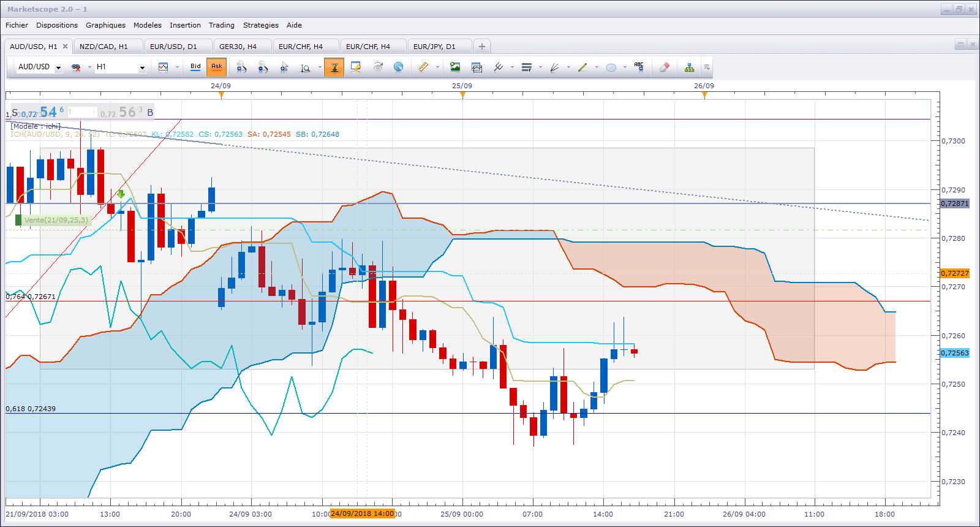Open the Insertion menu

tap(185, 25)
